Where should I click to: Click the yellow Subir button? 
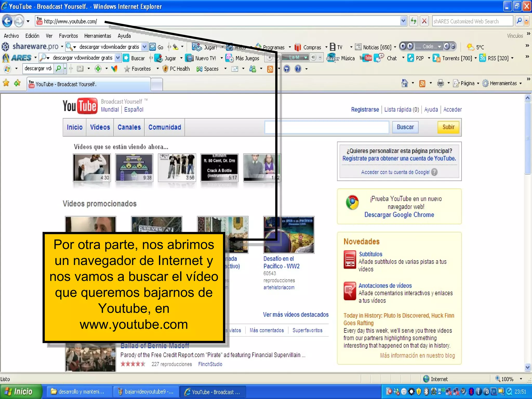[x=448, y=127]
